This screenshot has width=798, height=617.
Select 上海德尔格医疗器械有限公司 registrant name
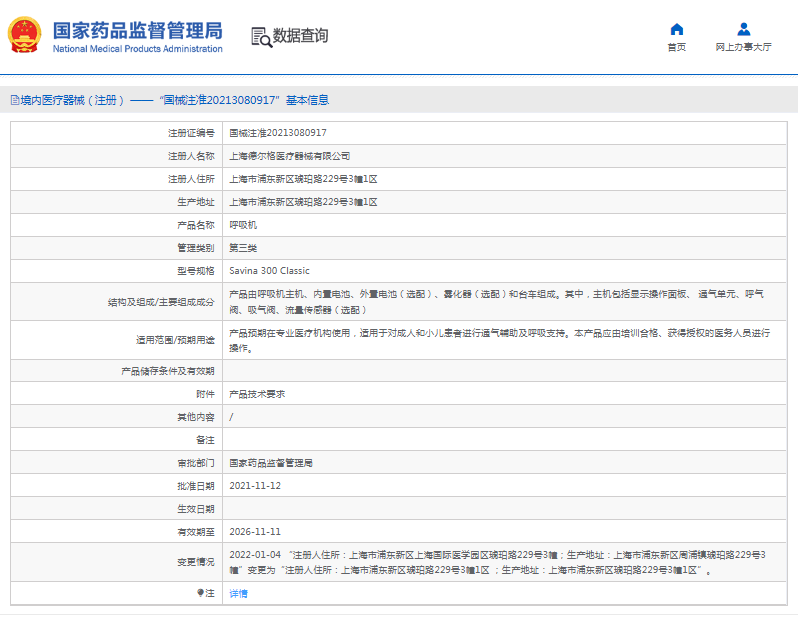(x=290, y=156)
